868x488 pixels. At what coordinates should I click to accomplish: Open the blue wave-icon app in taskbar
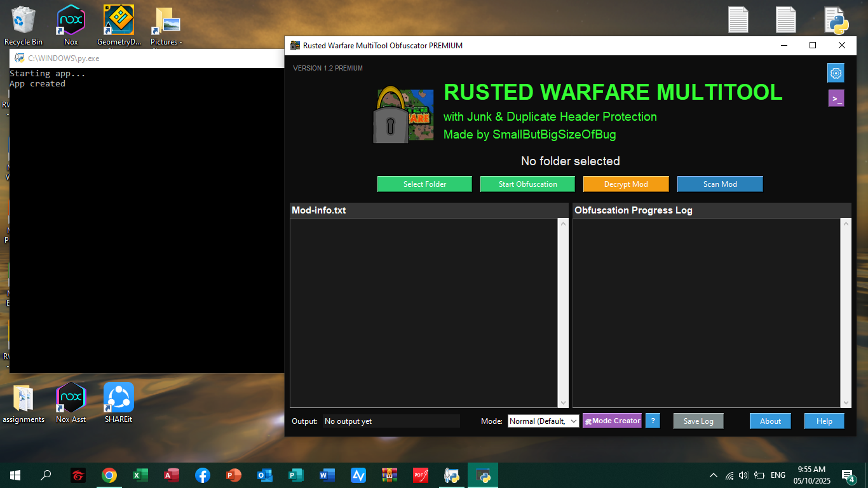pyautogui.click(x=358, y=475)
